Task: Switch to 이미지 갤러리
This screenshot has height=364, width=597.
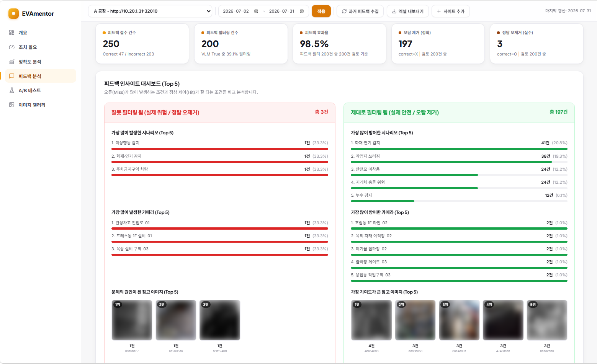Action: [x=41, y=105]
